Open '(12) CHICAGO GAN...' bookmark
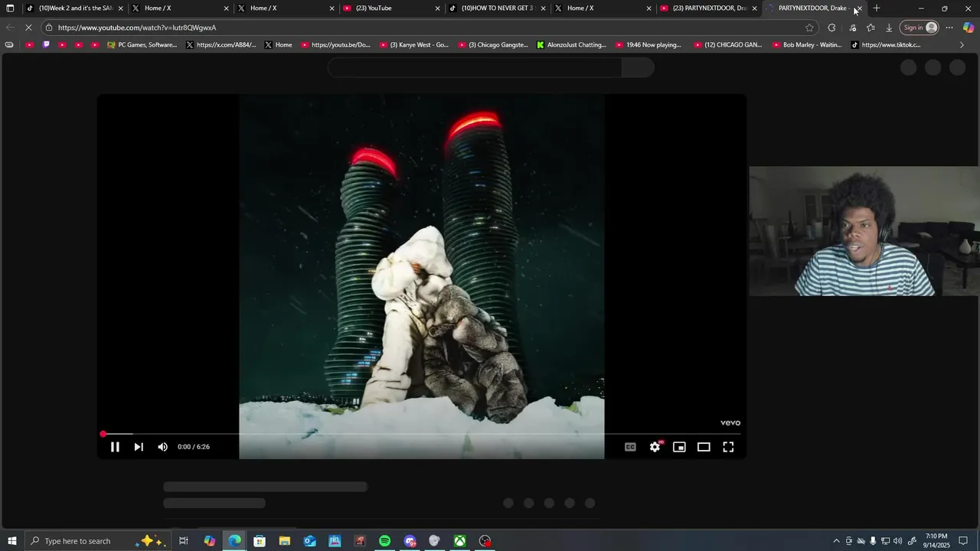The height and width of the screenshot is (551, 980). 727,45
